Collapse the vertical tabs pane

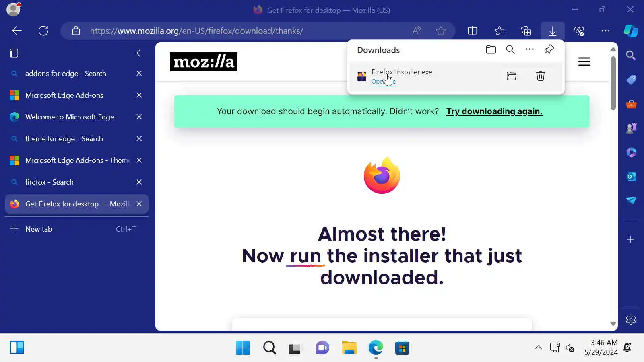(x=138, y=53)
